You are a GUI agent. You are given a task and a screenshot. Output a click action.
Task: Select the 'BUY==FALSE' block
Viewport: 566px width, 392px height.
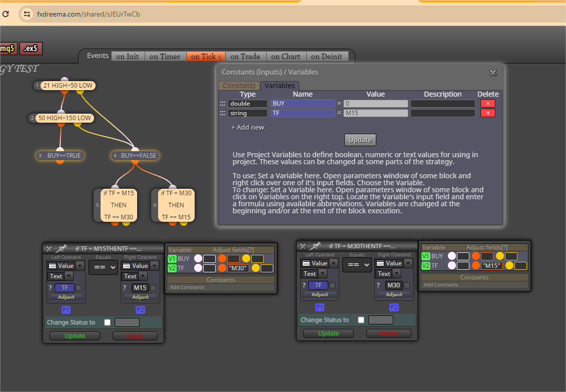pyautogui.click(x=135, y=156)
